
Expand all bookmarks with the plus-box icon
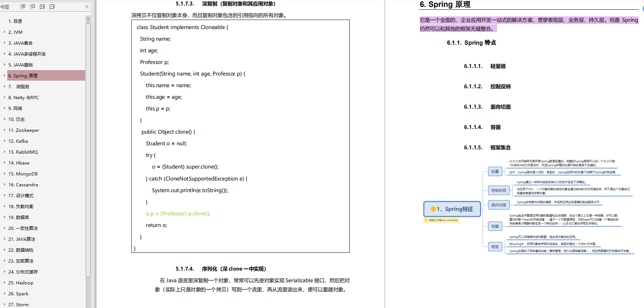coord(23,7)
